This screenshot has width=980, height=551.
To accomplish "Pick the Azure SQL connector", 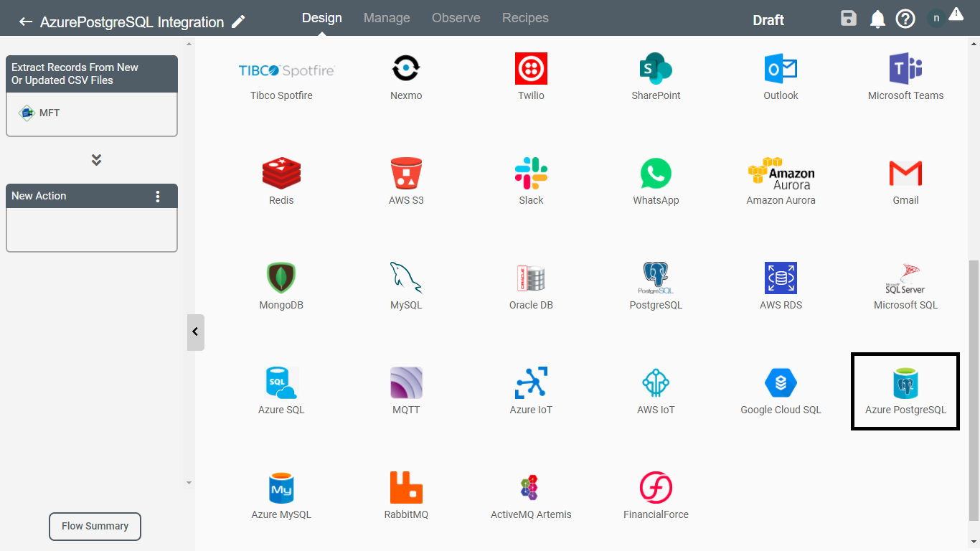I will click(281, 390).
